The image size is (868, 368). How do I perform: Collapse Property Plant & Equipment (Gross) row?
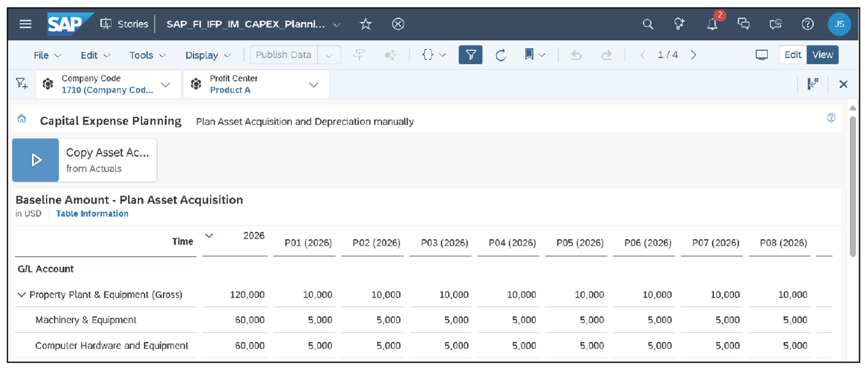22,295
